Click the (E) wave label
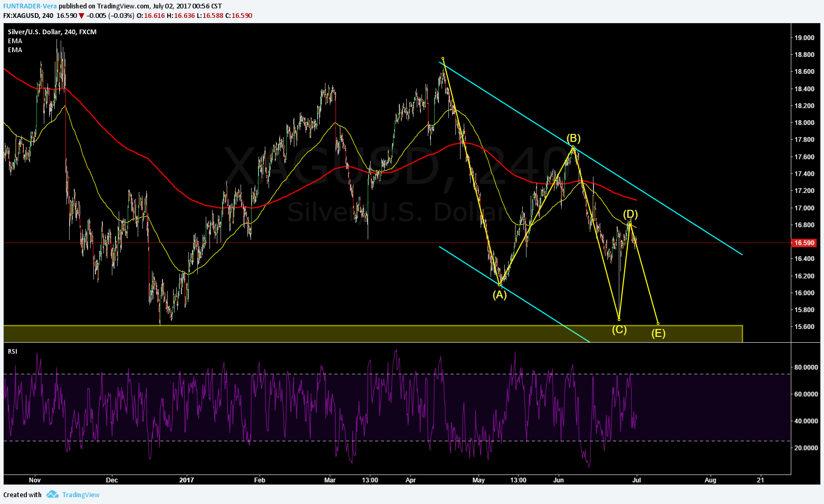Viewport: 824px width, 504px height. (x=658, y=333)
